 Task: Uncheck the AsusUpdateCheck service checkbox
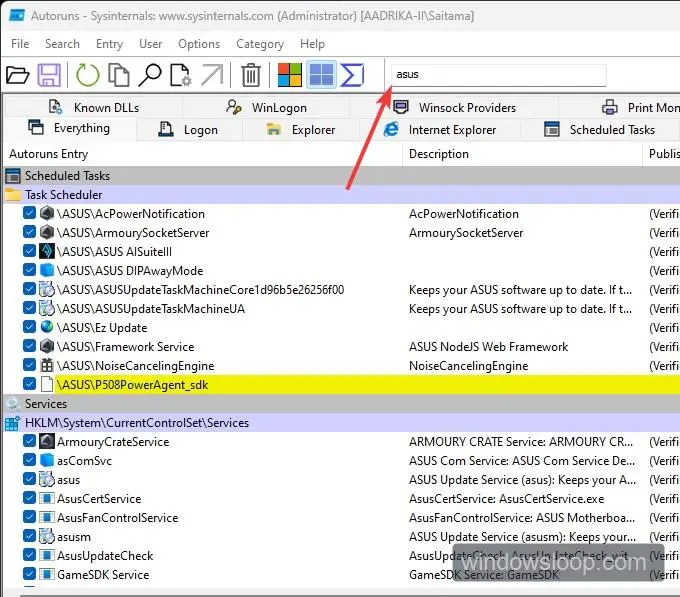coord(29,555)
